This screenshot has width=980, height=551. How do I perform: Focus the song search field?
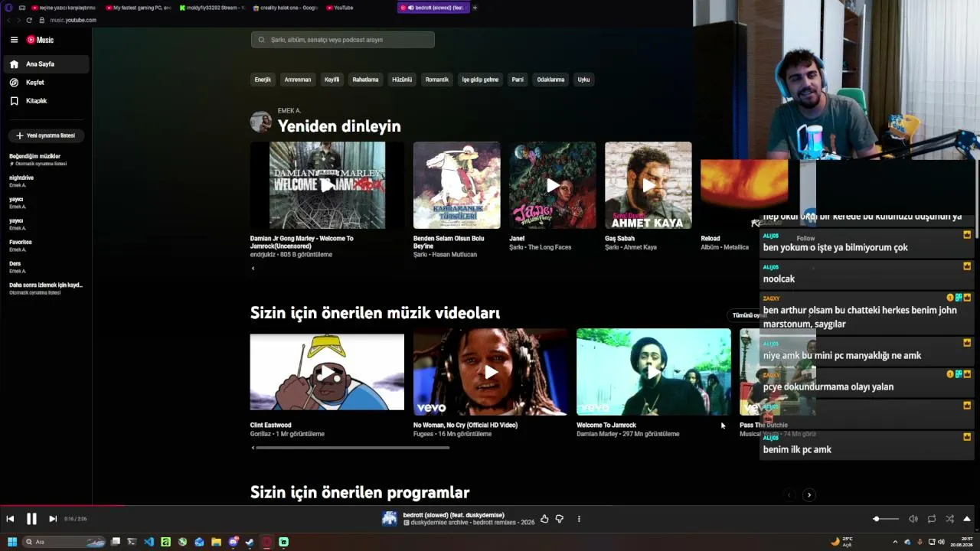(342, 40)
